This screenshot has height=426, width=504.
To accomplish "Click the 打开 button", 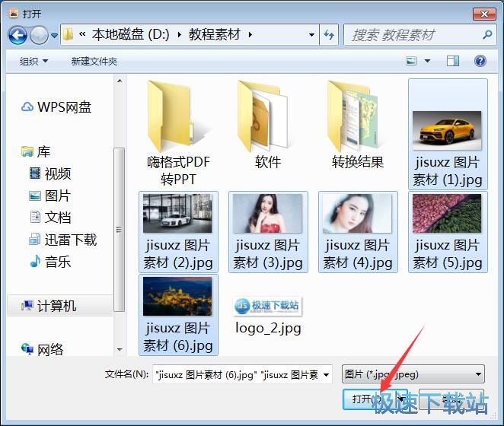I will 367,399.
